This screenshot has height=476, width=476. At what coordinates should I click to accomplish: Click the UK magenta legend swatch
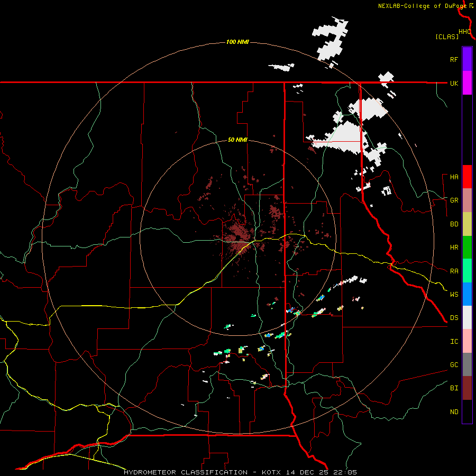pyautogui.click(x=467, y=83)
